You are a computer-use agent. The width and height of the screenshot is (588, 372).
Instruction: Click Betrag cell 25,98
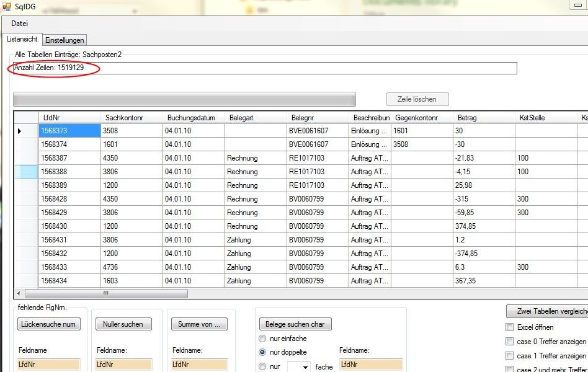484,185
